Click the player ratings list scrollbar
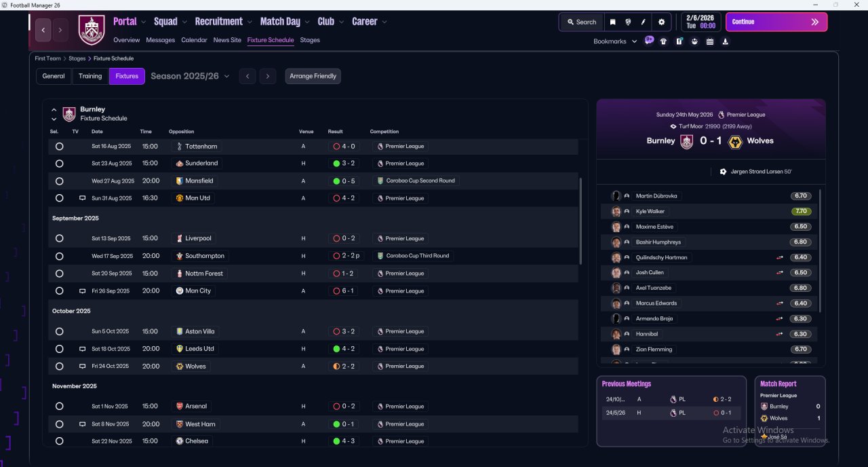 click(820, 251)
